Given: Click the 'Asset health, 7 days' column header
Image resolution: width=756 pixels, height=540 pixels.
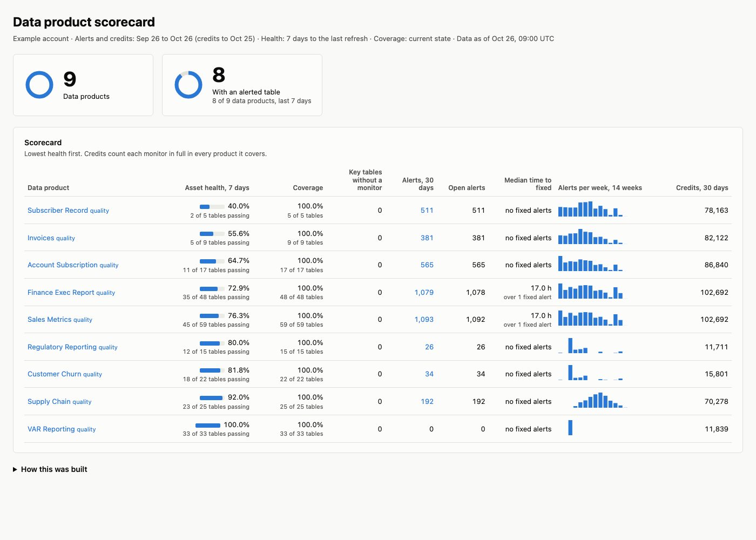Looking at the screenshot, I should click(217, 188).
